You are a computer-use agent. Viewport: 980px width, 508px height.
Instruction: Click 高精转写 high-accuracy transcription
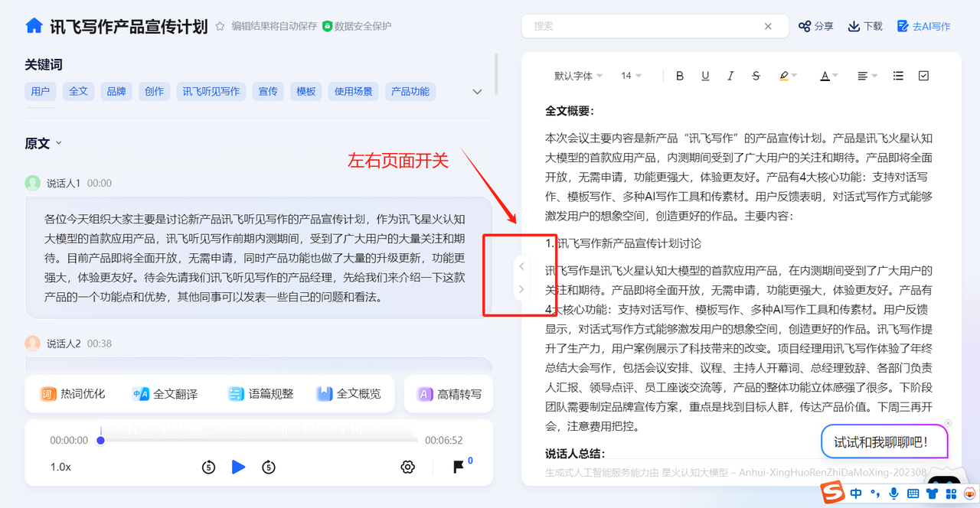point(449,394)
